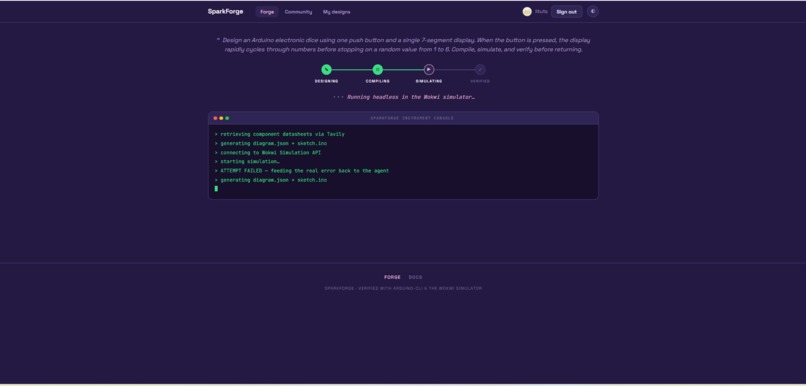Click 'Running headless in the Wokwi simulator' status
Viewport: 806px width, 386px height.
tap(410, 97)
